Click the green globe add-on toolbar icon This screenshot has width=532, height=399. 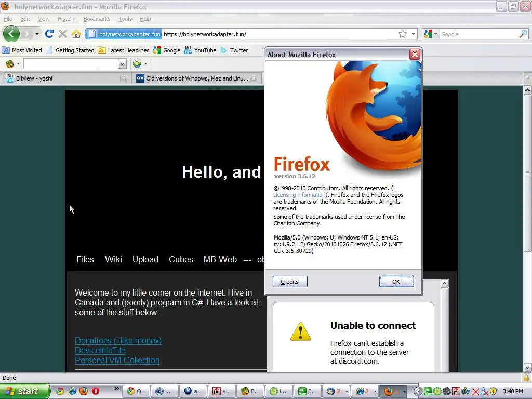(x=137, y=64)
